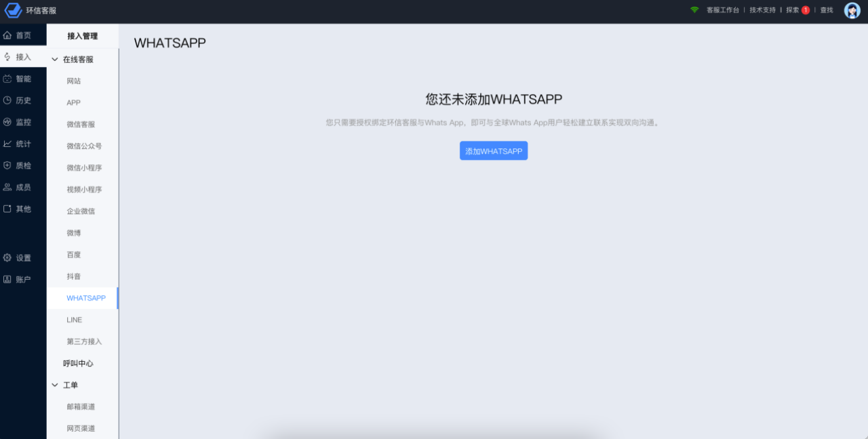
Task: Collapse the 在线客服 section
Action: pos(55,60)
